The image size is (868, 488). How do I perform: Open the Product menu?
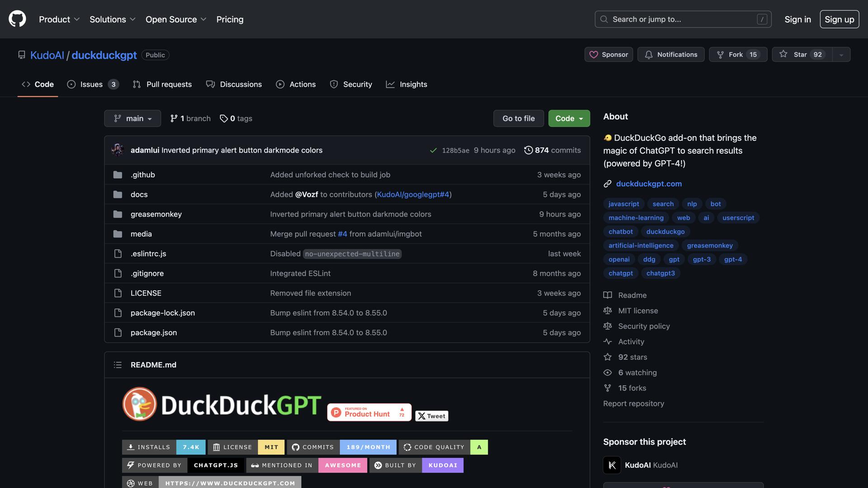(59, 19)
